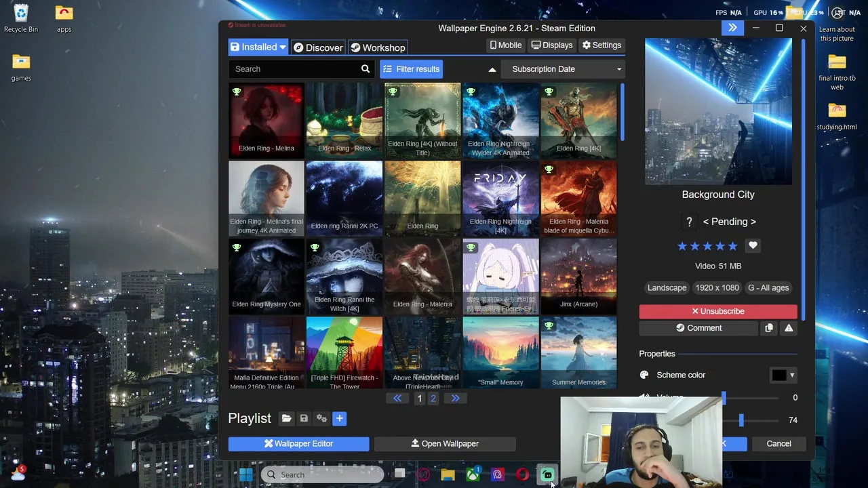The height and width of the screenshot is (488, 868).
Task: Save the playlist with disk icon
Action: 304,419
